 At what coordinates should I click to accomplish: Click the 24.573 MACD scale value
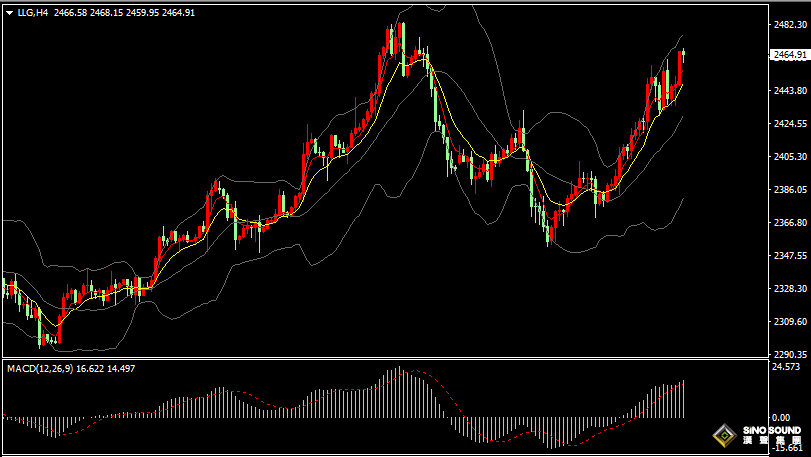tap(787, 368)
